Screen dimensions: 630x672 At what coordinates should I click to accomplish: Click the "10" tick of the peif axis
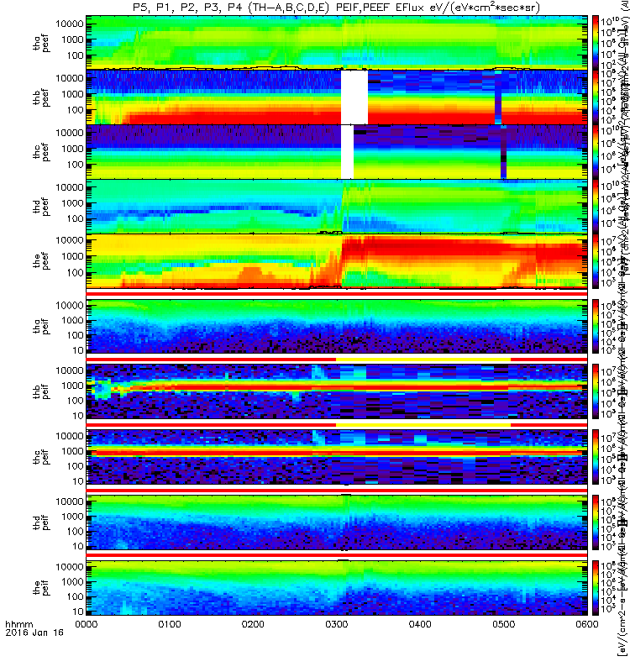[78, 612]
